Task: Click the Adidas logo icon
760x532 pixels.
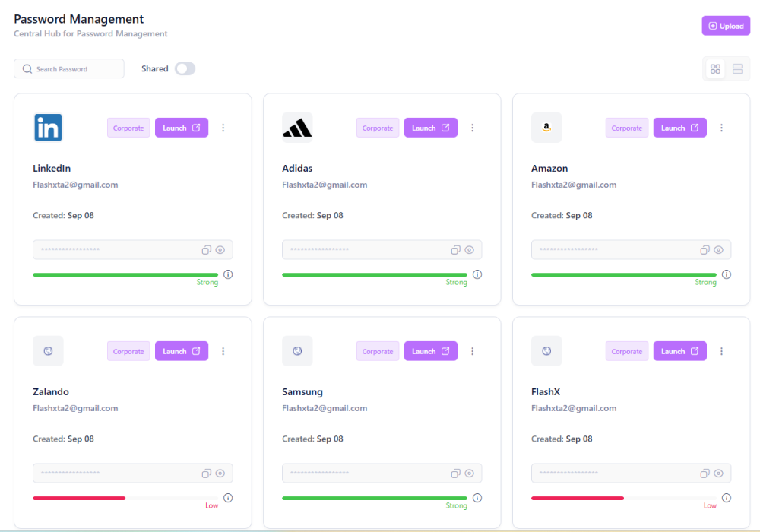Action: tap(297, 128)
